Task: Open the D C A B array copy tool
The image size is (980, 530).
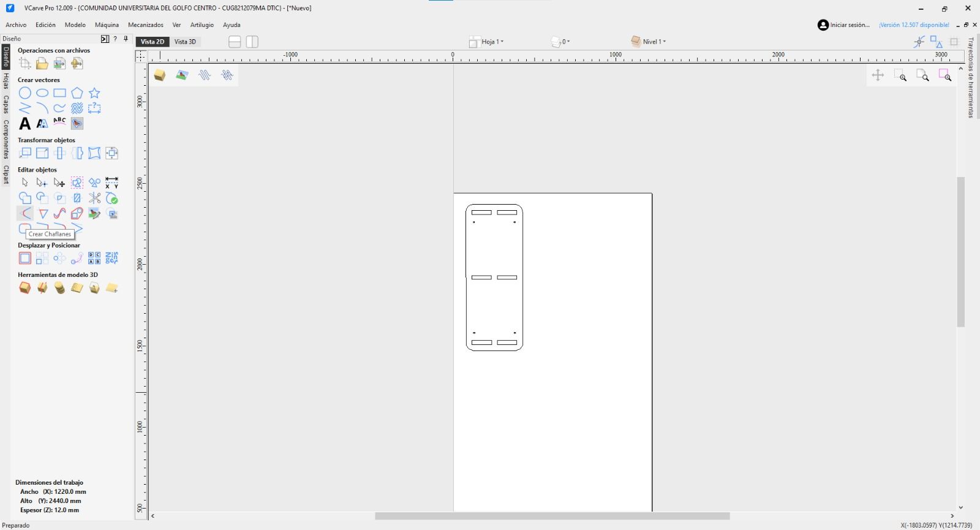Action: pos(94,258)
